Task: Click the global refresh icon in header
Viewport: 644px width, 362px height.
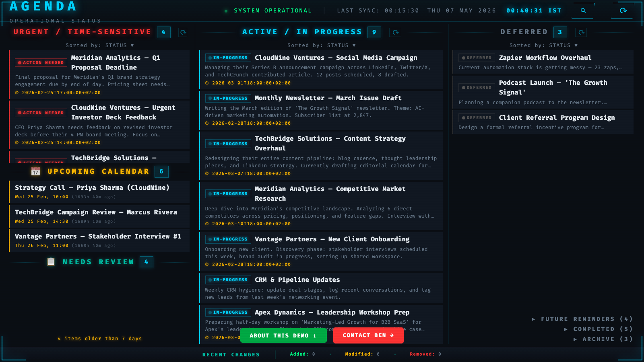Action: [x=623, y=11]
